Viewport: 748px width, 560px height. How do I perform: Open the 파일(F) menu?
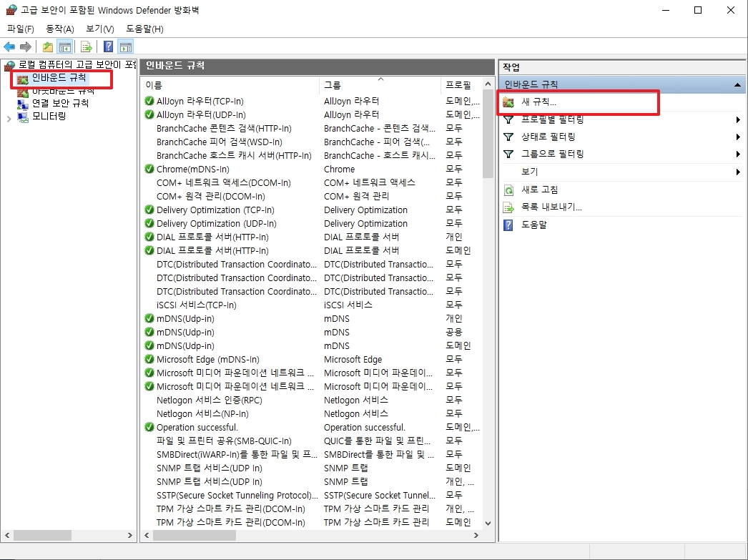tap(21, 29)
